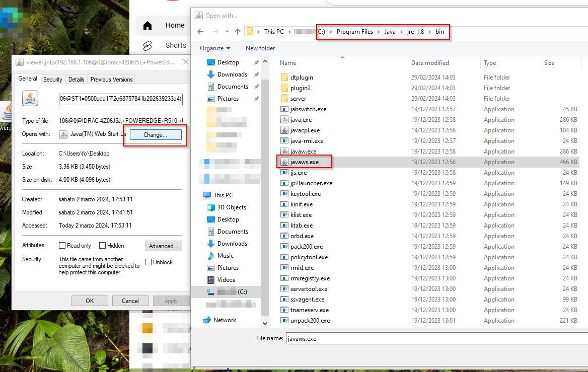The height and width of the screenshot is (372, 588).
Task: Go back with the left arrow
Action: click(200, 32)
